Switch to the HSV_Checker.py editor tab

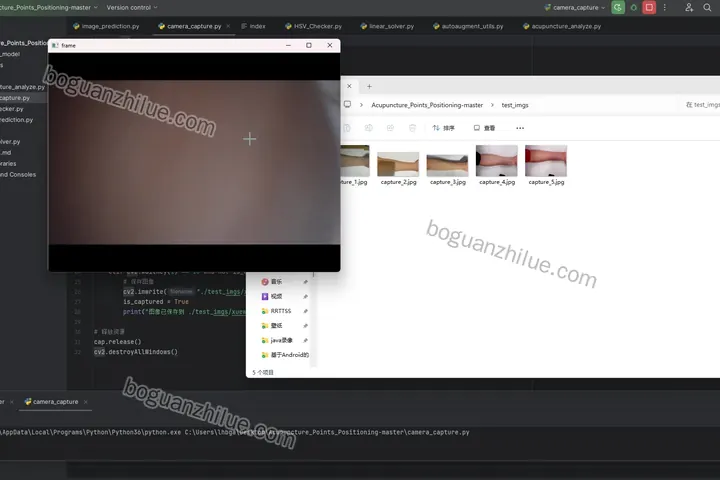pos(313,26)
